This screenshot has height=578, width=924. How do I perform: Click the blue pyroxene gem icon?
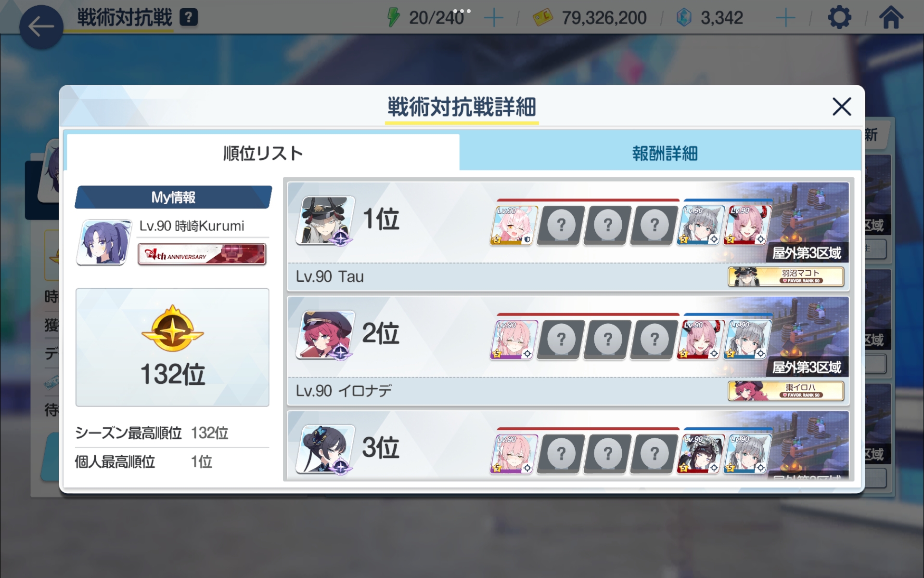coord(684,18)
